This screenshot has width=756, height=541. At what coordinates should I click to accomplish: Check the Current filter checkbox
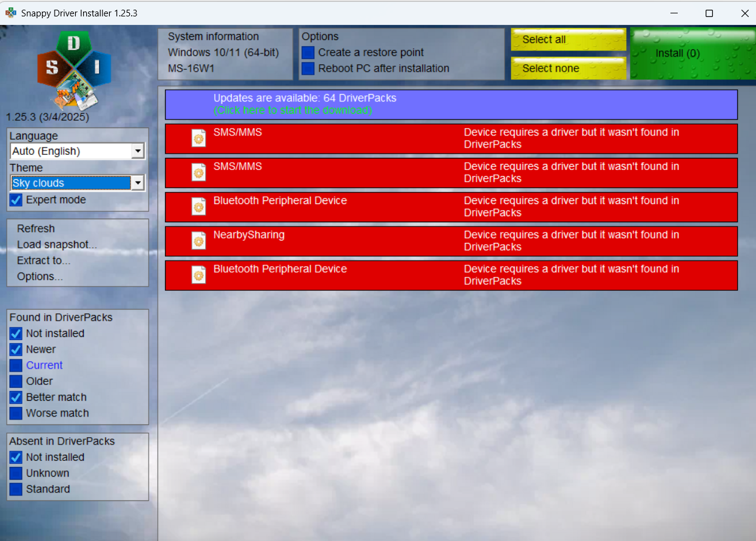click(16, 365)
